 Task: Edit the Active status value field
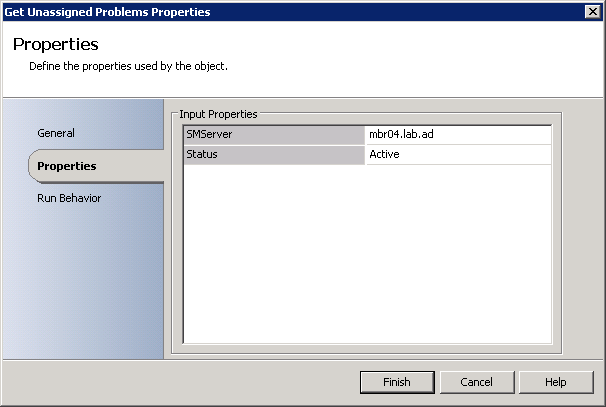[x=458, y=154]
